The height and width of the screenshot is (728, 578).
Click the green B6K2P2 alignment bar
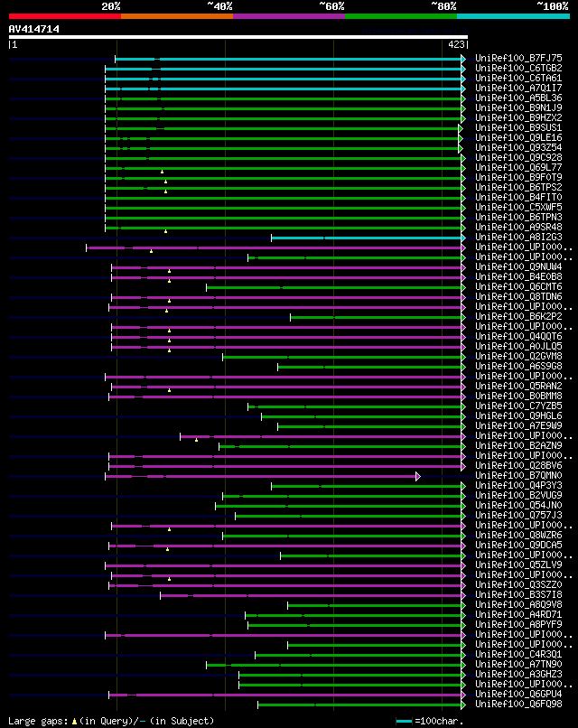[x=376, y=318]
